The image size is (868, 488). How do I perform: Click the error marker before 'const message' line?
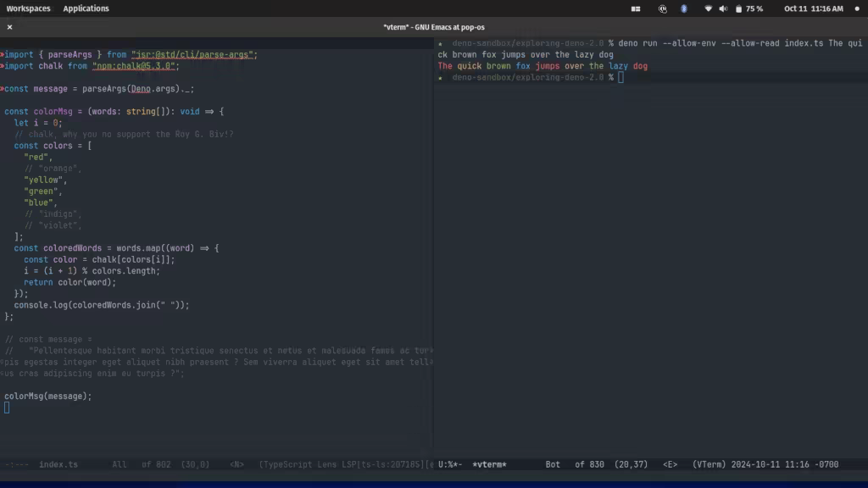[x=3, y=88]
